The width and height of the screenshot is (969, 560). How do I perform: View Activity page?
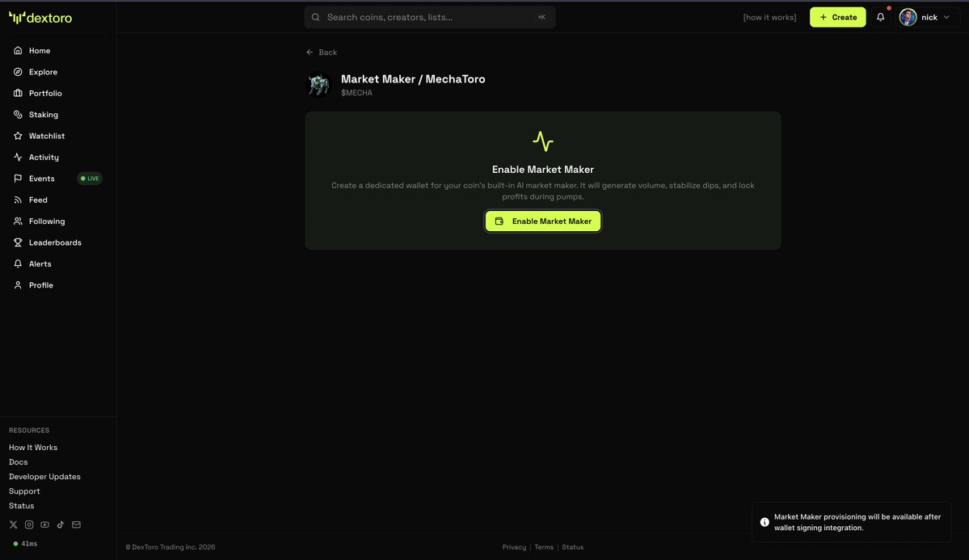44,157
